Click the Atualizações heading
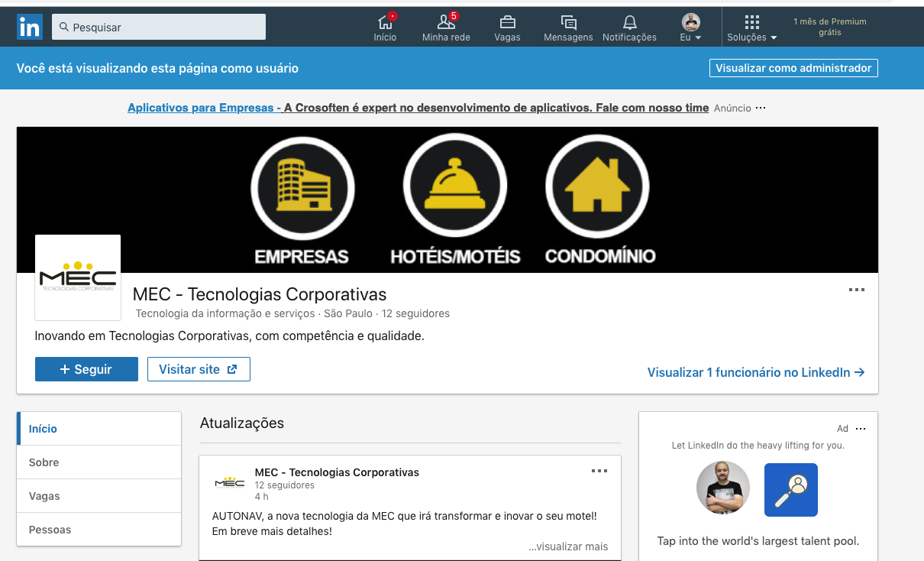This screenshot has height=561, width=924. coord(242,423)
